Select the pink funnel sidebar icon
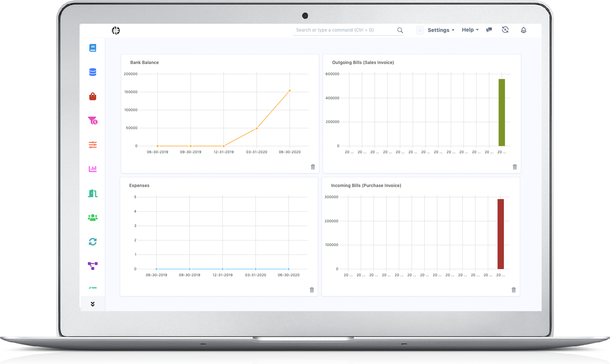The image size is (610, 364). pos(93,120)
